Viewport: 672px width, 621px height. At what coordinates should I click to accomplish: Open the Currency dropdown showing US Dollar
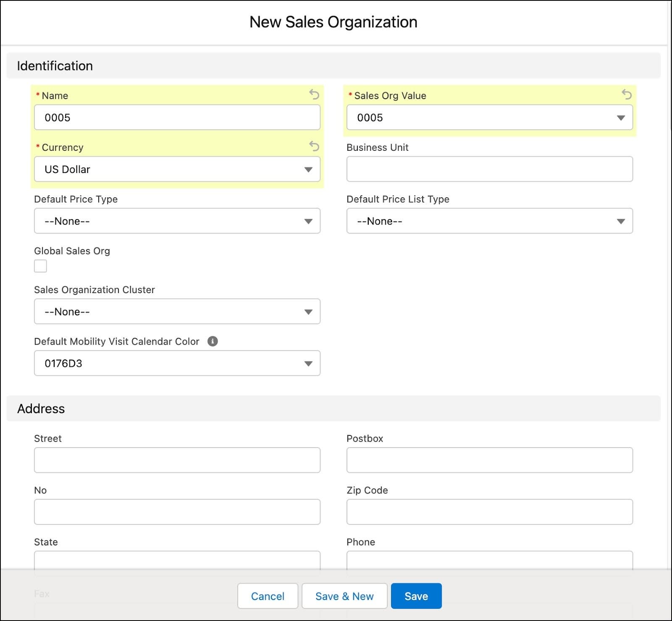click(309, 169)
